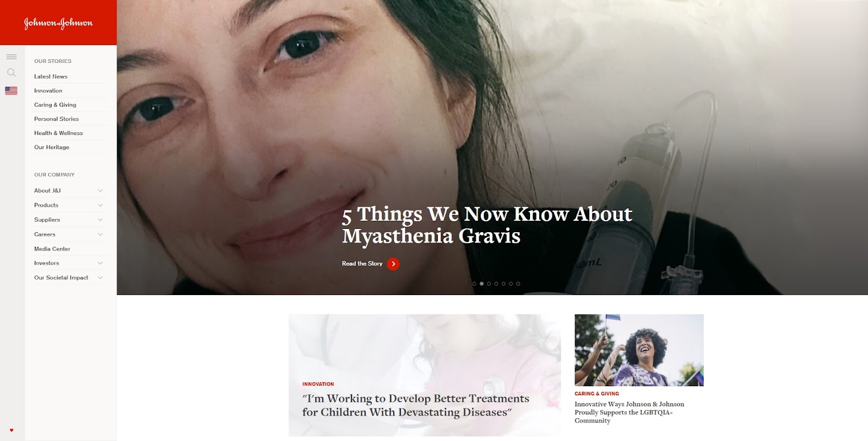This screenshot has height=441, width=868.
Task: Click the Read the Story link
Action: (x=362, y=264)
